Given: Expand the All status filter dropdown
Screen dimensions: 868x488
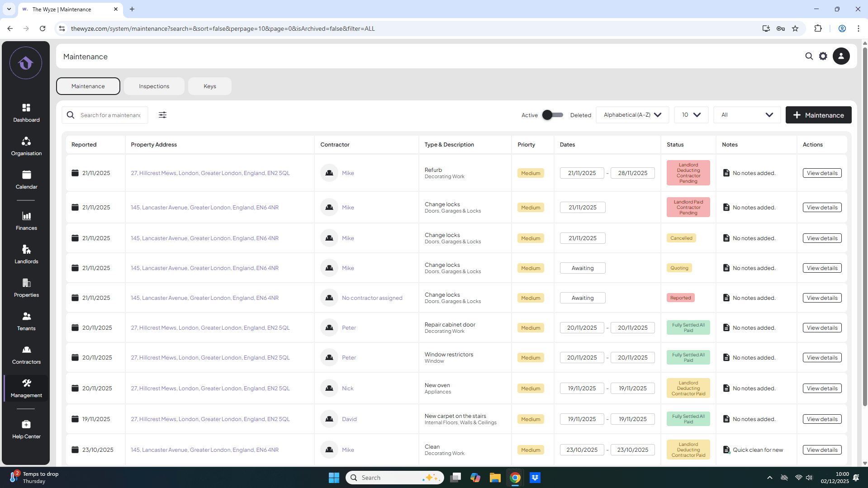Looking at the screenshot, I should pyautogui.click(x=747, y=115).
